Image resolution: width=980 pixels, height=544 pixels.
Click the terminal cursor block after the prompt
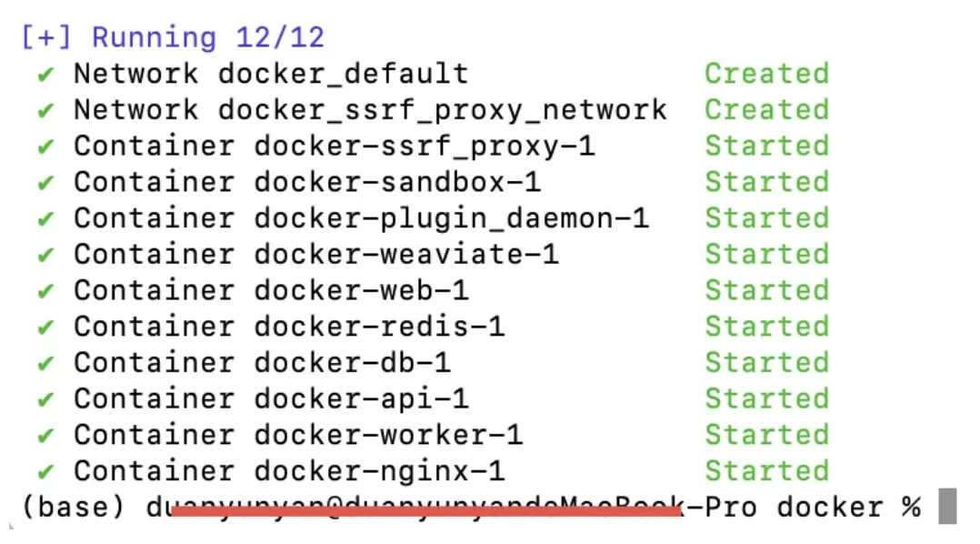(947, 507)
